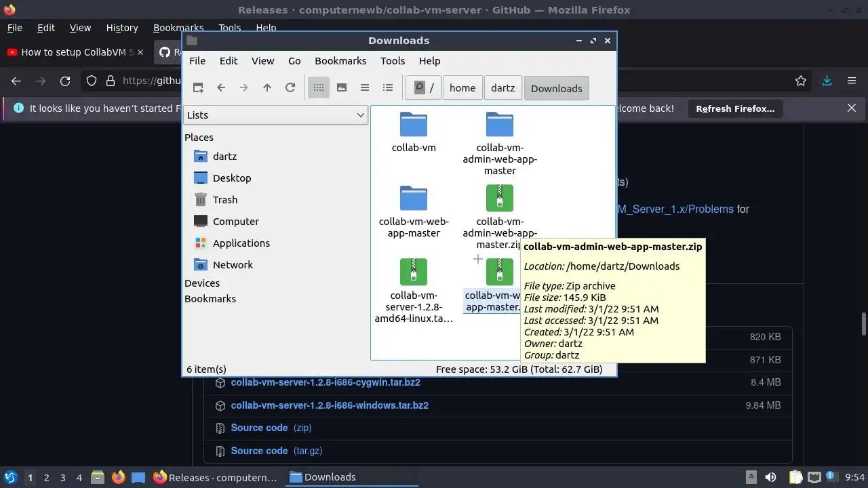Download Source code zip
Image resolution: width=868 pixels, height=488 pixels.
[271, 428]
